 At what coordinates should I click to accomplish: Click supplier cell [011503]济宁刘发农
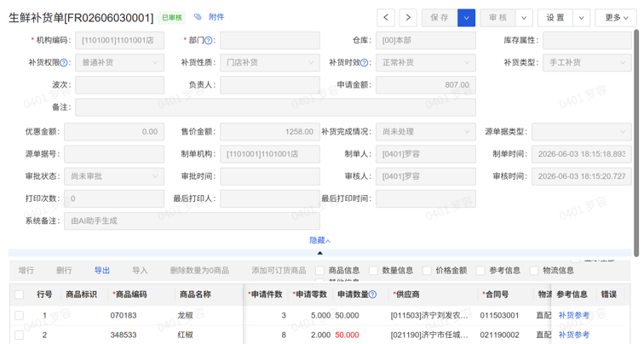[x=429, y=315]
